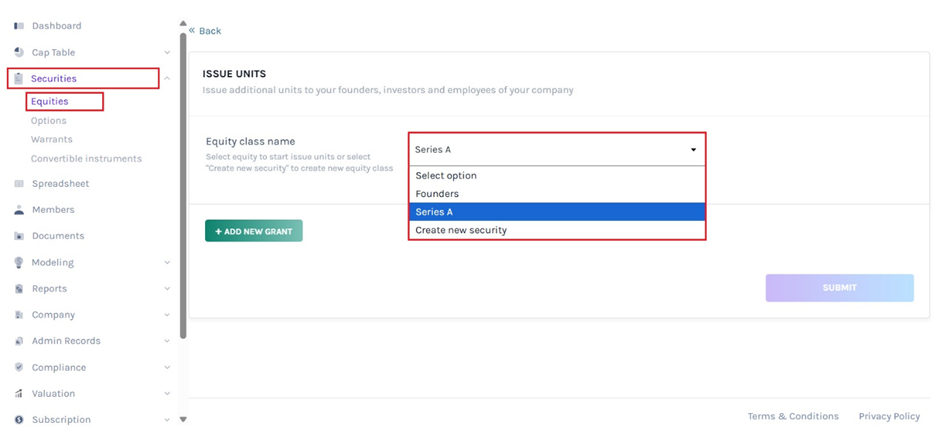Open Options under Securities
Image resolution: width=939 pixels, height=433 pixels.
pyautogui.click(x=48, y=121)
